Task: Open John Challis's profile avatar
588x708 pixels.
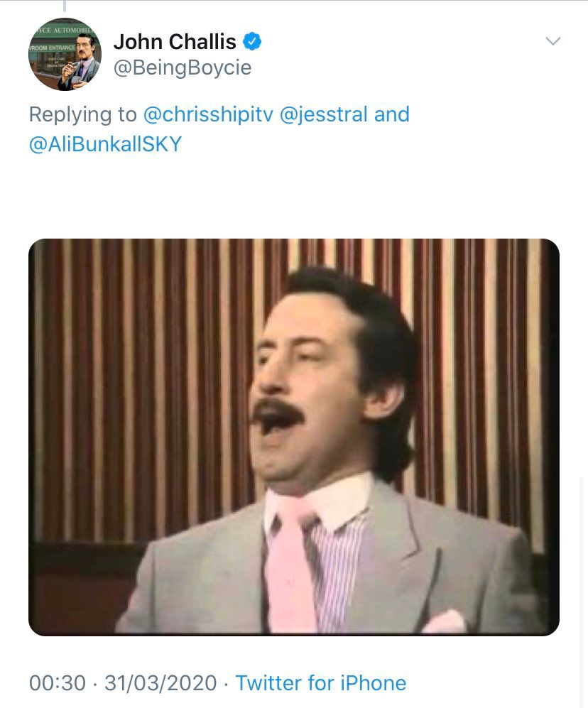Action: (65, 55)
